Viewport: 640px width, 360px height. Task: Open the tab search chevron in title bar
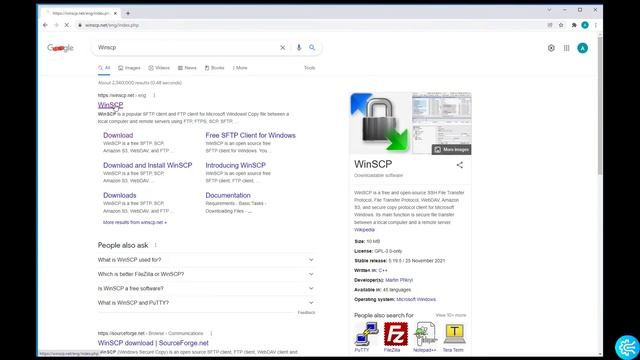pos(549,10)
